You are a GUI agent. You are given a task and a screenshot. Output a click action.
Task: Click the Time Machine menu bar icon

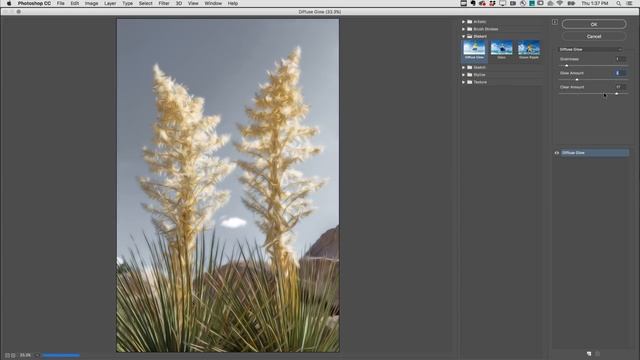(x=523, y=3)
